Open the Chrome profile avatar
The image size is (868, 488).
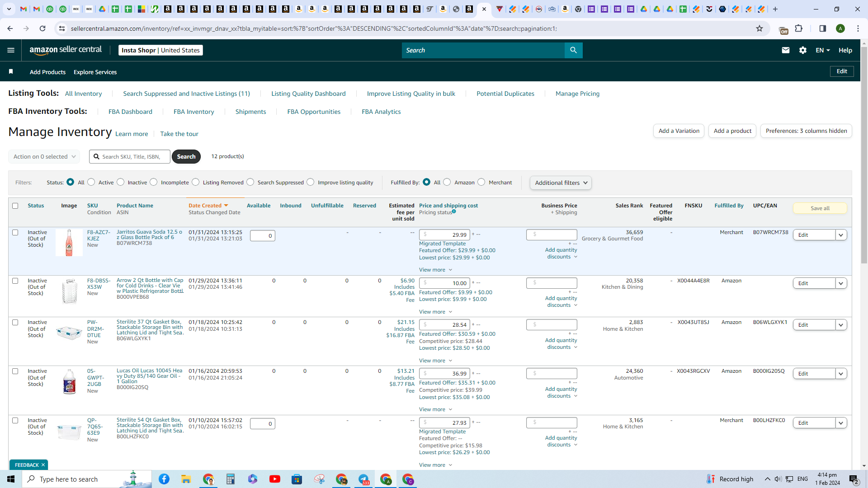coord(840,28)
